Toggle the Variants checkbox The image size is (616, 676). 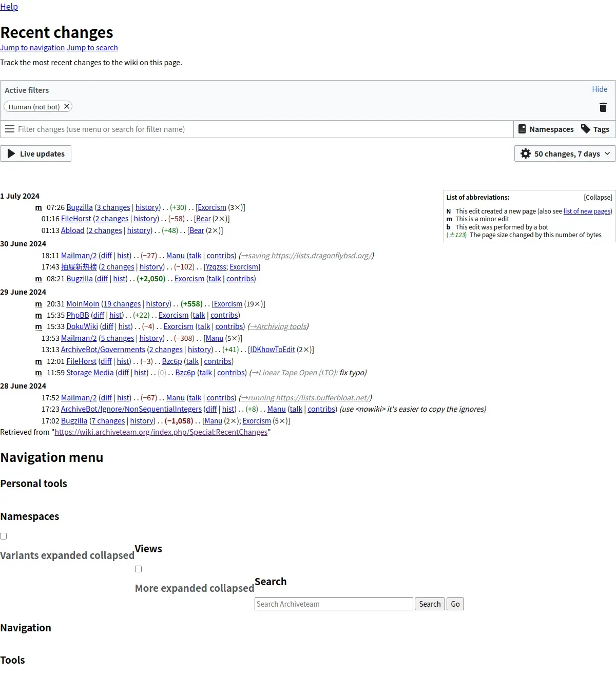4,536
